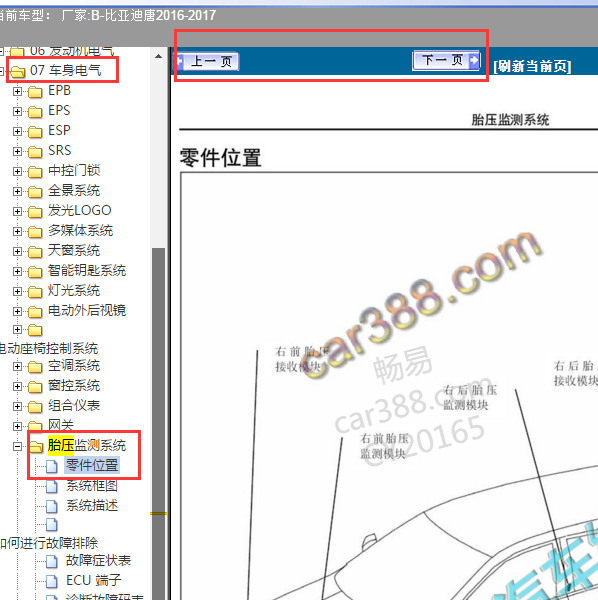Open the 电动外后视镜 folder icon
Screen dimensions: 598x600
point(35,312)
